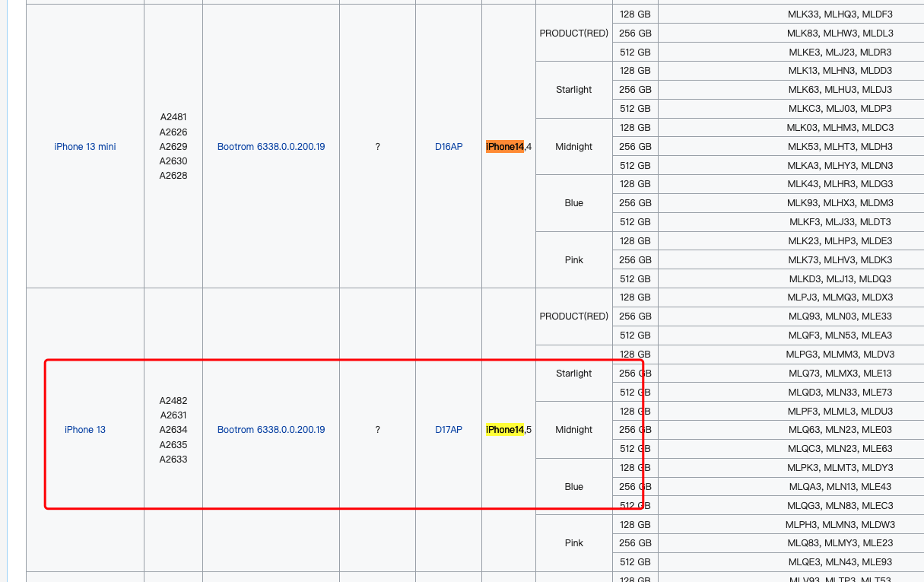Click the question mark in iPhone 13 mini row
The width and height of the screenshot is (924, 582).
tap(377, 147)
